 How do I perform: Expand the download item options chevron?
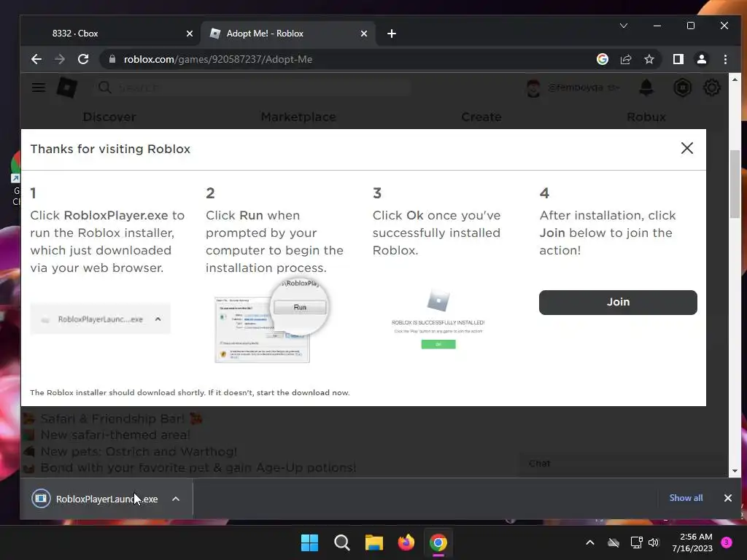coord(176,499)
